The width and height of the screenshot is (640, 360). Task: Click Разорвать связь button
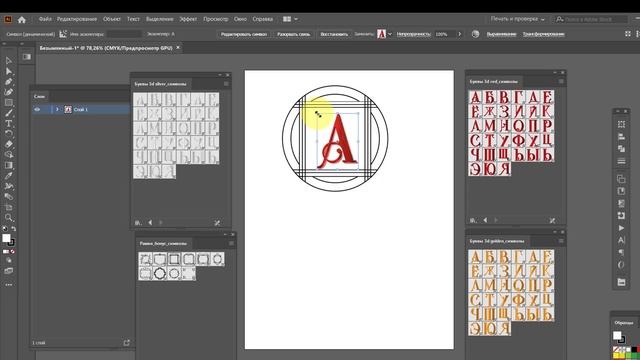tap(293, 34)
